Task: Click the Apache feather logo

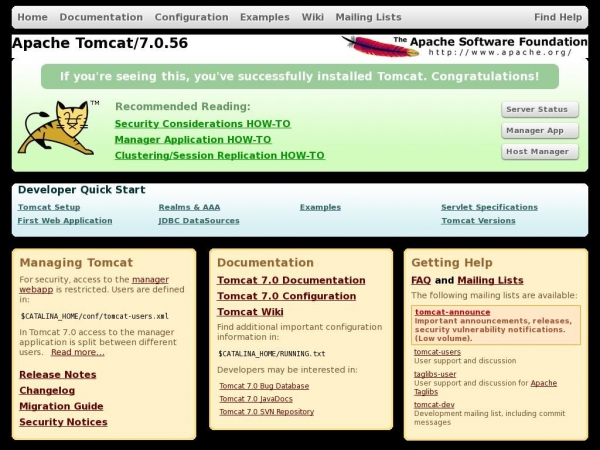Action: [380, 46]
